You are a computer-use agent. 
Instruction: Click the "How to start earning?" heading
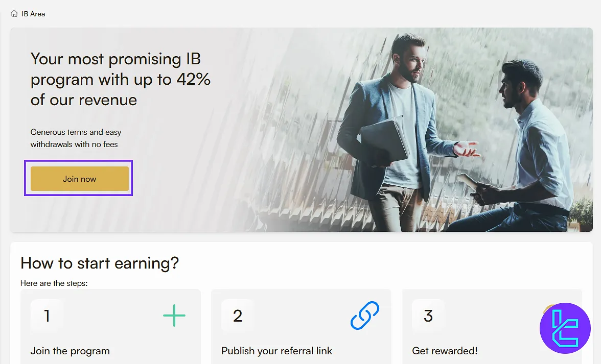(x=100, y=263)
